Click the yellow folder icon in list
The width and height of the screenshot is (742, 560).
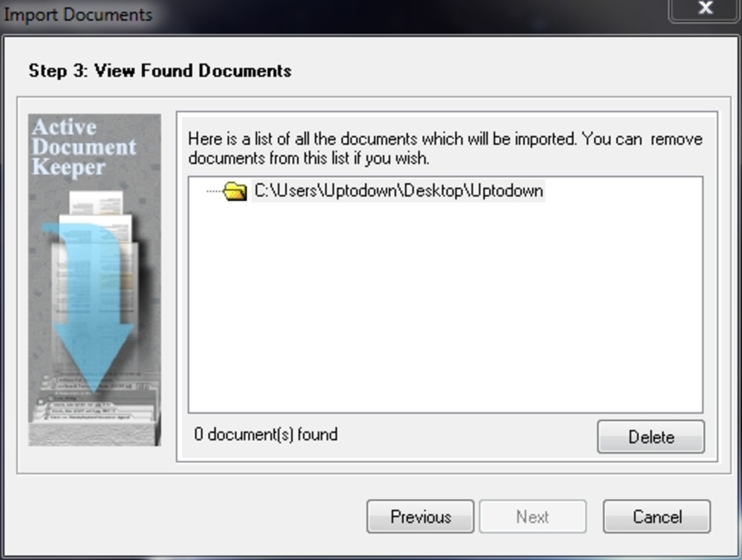tap(234, 191)
